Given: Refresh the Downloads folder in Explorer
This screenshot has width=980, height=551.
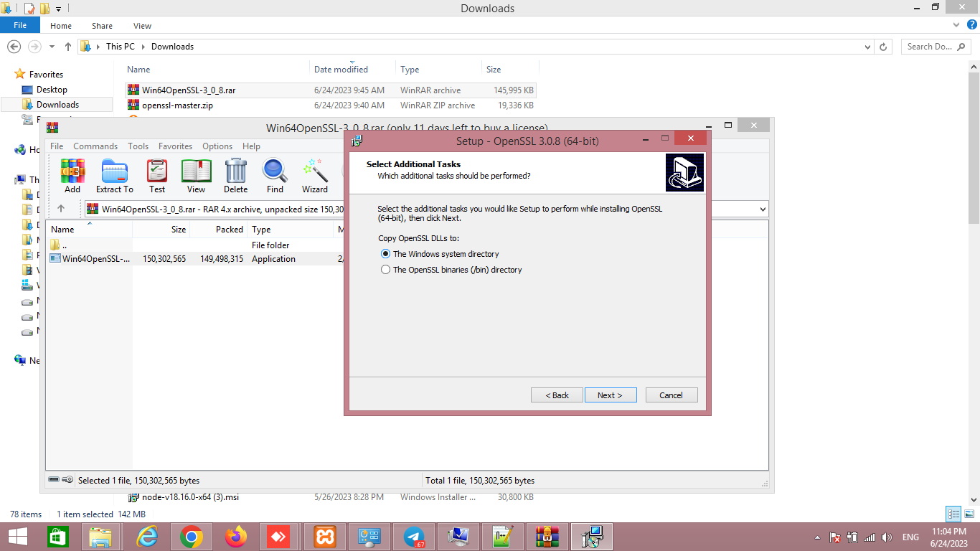Looking at the screenshot, I should point(885,47).
